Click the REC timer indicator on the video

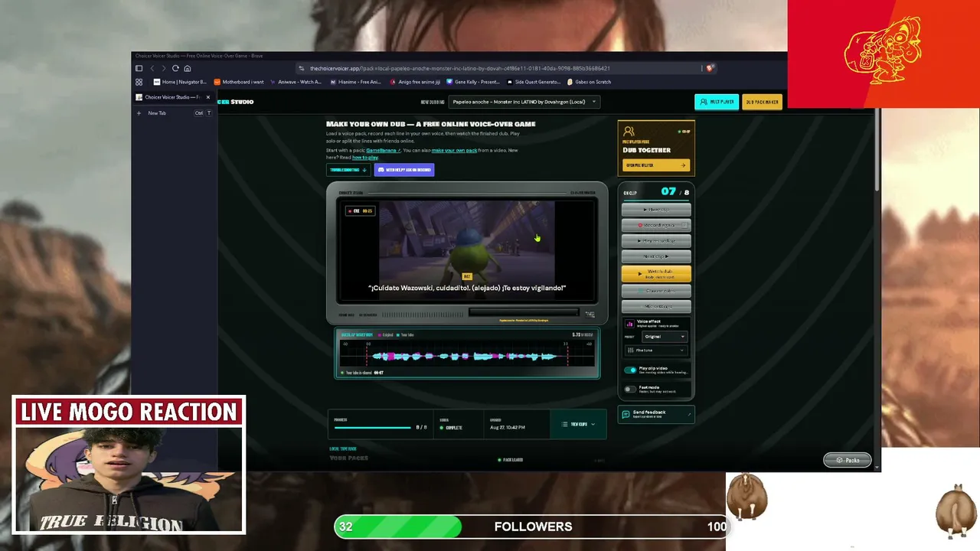(360, 211)
